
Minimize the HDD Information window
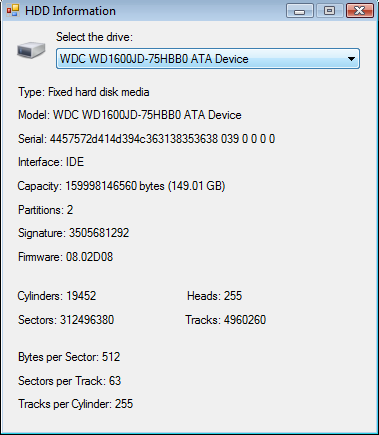coord(299,11)
